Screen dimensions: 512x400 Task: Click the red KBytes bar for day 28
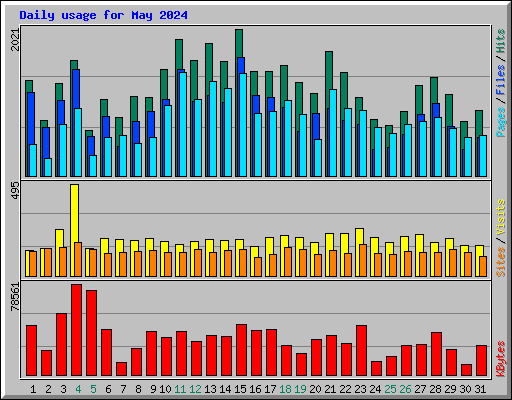(437, 354)
